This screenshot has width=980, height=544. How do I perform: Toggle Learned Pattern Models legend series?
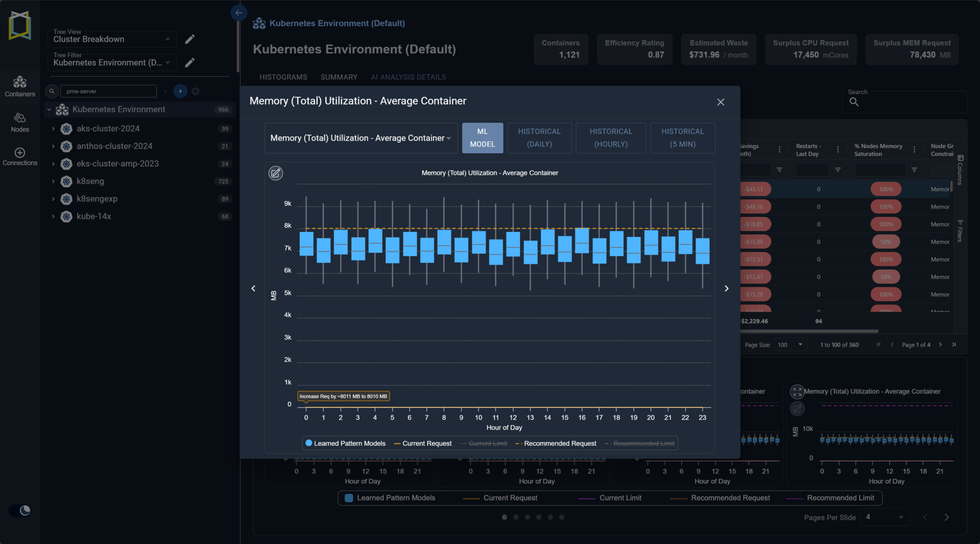point(345,443)
